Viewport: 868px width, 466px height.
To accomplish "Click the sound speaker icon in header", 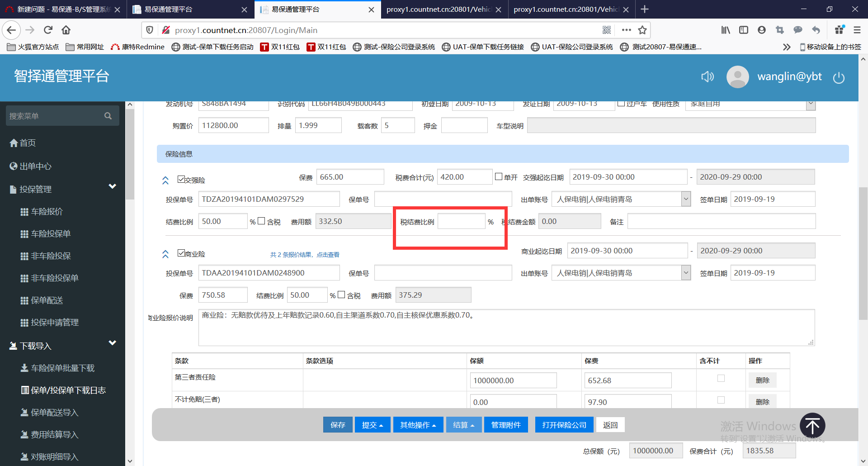I will [707, 77].
